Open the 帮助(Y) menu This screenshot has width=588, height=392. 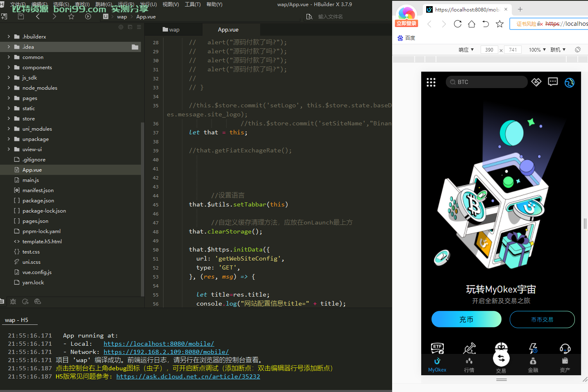click(214, 5)
